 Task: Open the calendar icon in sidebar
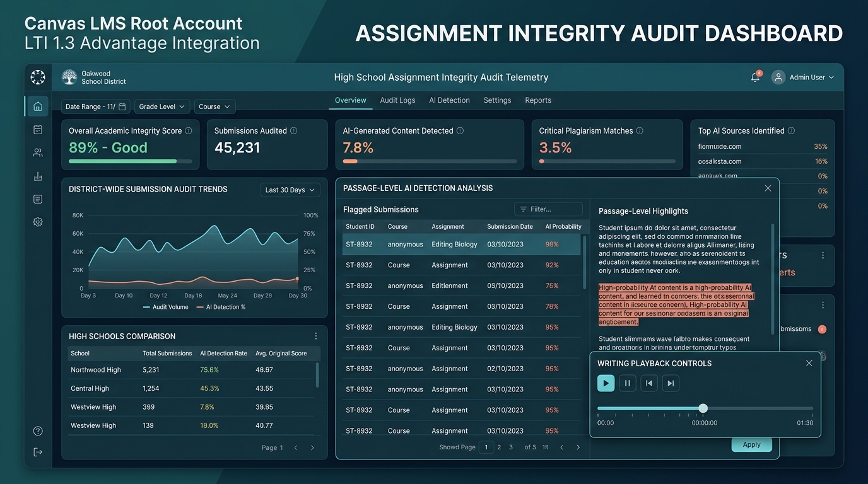38,129
